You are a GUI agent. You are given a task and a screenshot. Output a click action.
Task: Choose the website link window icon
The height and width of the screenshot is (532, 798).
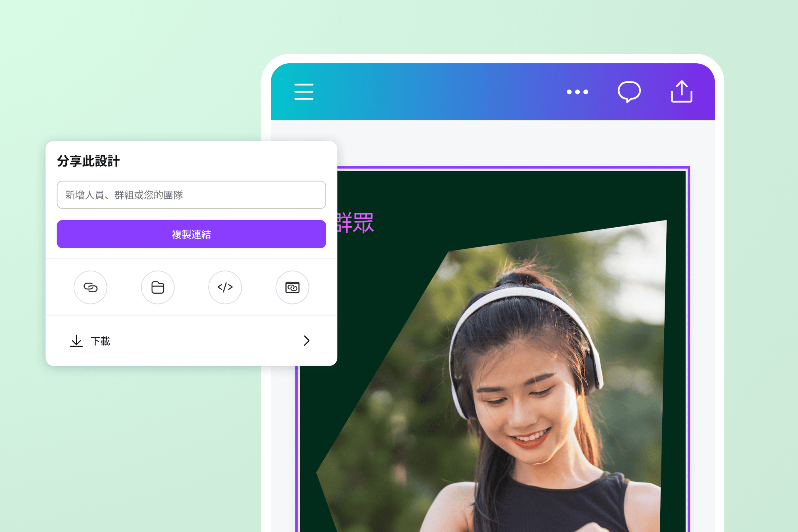pyautogui.click(x=292, y=287)
